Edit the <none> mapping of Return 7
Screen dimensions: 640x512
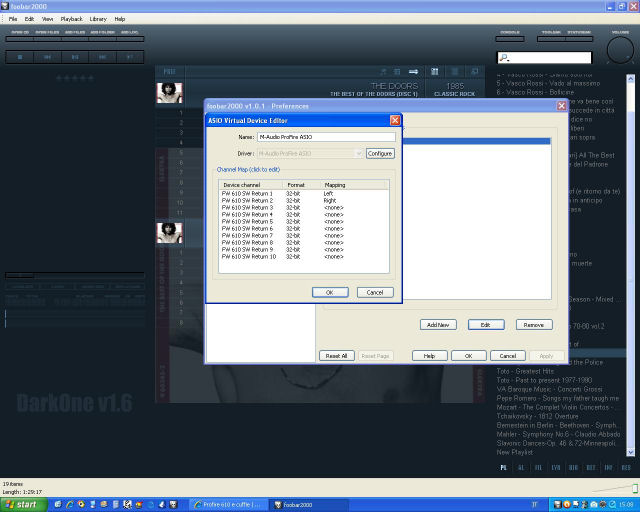click(333, 236)
